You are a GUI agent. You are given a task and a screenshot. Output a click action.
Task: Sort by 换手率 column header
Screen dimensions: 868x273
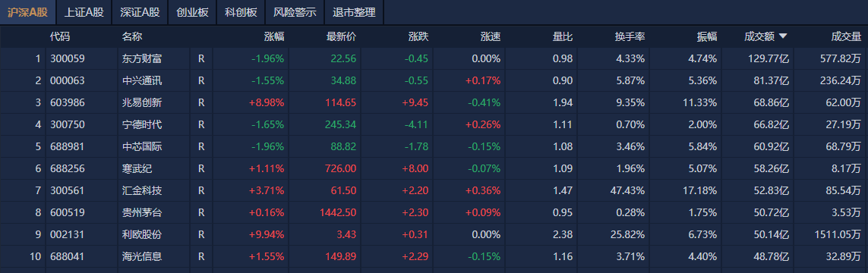pyautogui.click(x=630, y=37)
